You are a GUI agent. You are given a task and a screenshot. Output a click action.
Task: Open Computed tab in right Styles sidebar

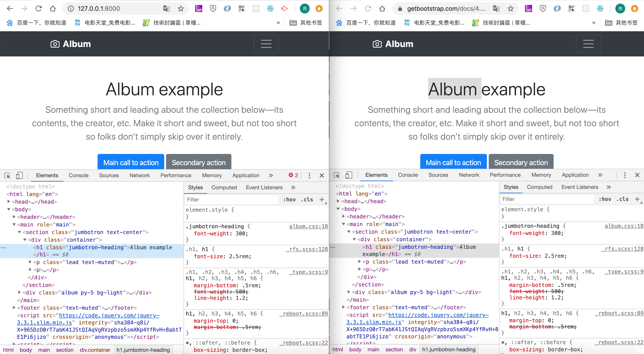point(539,187)
